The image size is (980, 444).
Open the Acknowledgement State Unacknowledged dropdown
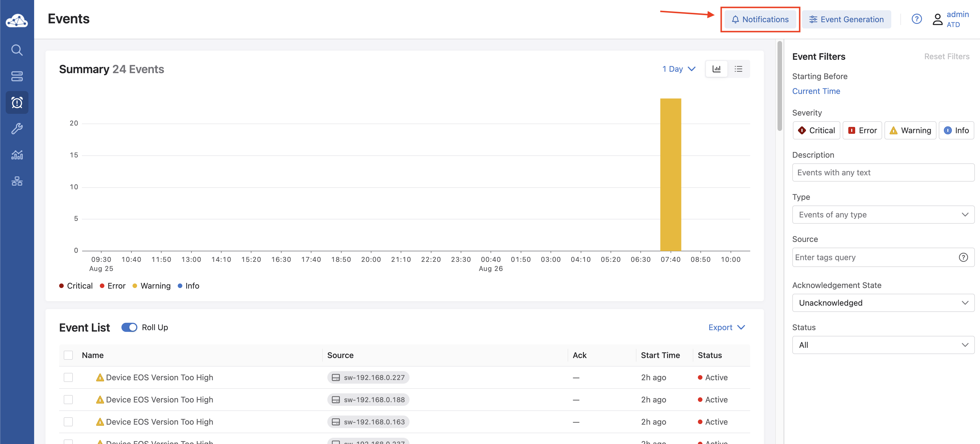pos(883,303)
